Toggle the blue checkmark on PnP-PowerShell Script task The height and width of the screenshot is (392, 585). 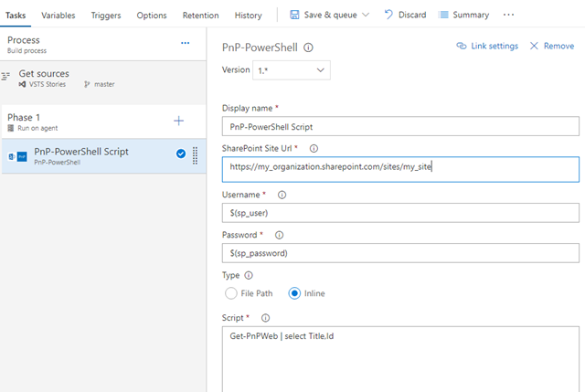(x=181, y=154)
